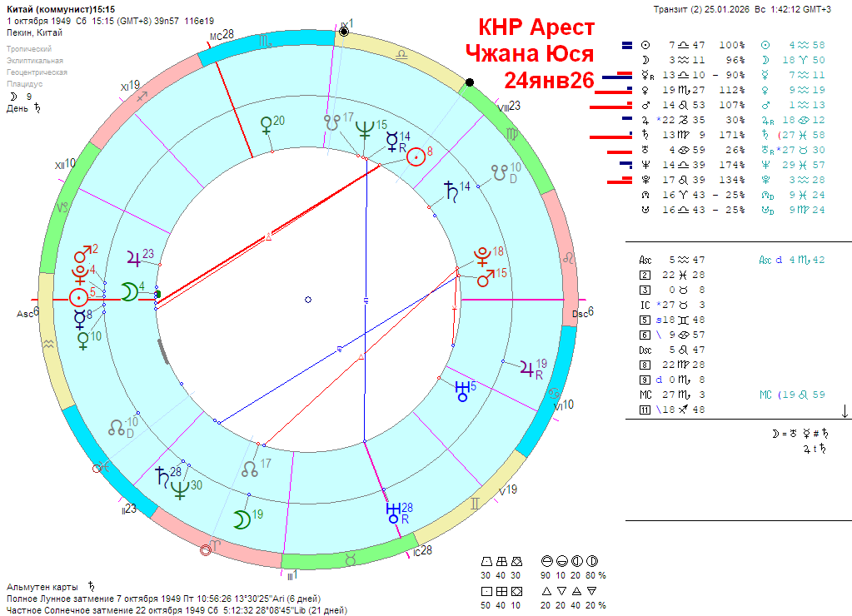Screen dimensions: 852x616
Task: Select the green Venus glyph labeled 20
Action: (x=267, y=126)
